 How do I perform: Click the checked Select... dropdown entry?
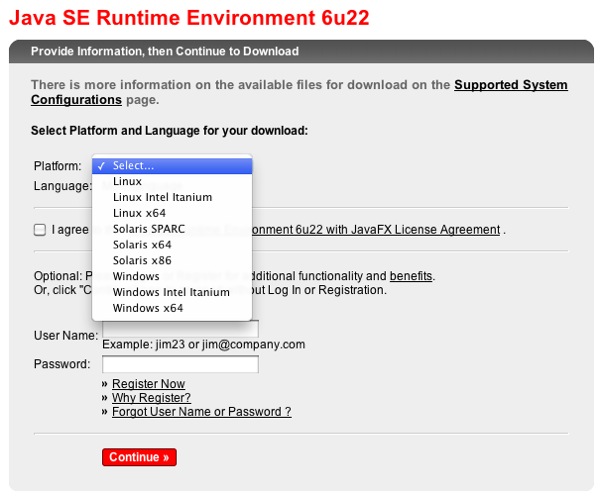coord(172,166)
